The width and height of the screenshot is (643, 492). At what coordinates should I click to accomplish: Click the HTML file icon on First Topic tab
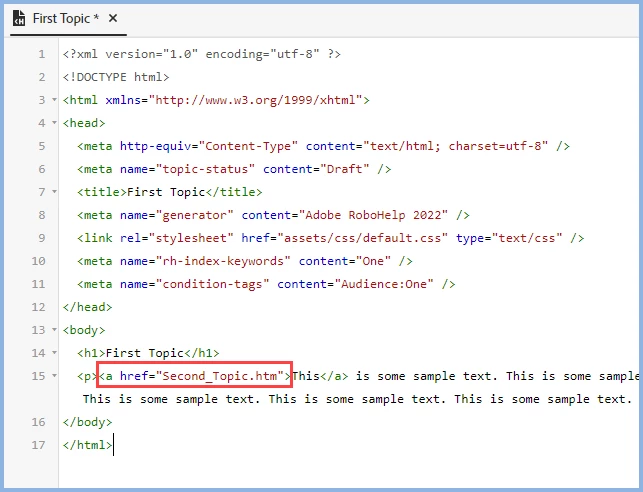[x=19, y=18]
